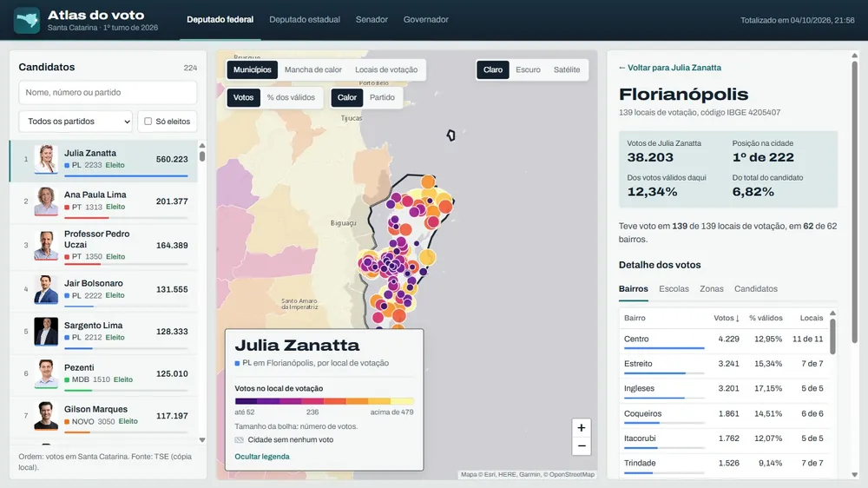Select % dos válidos metric

291,97
